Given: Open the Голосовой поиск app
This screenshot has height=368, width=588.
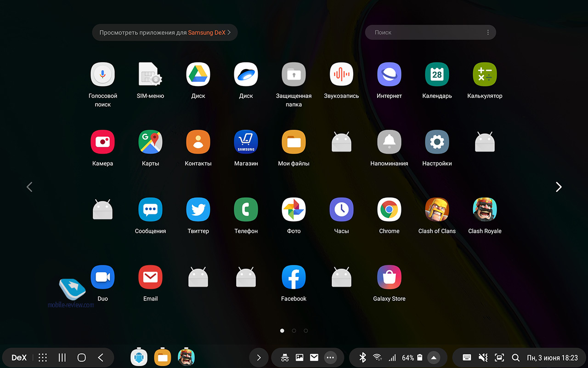Looking at the screenshot, I should click(102, 75).
